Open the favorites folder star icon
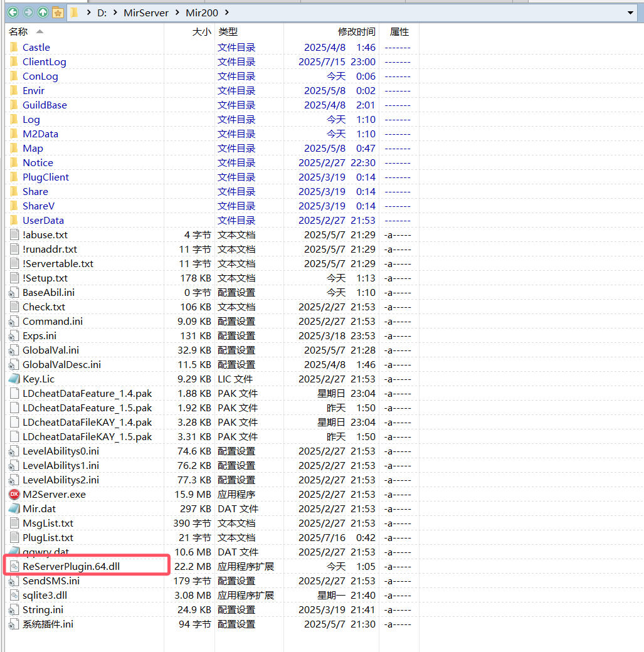 [x=58, y=13]
